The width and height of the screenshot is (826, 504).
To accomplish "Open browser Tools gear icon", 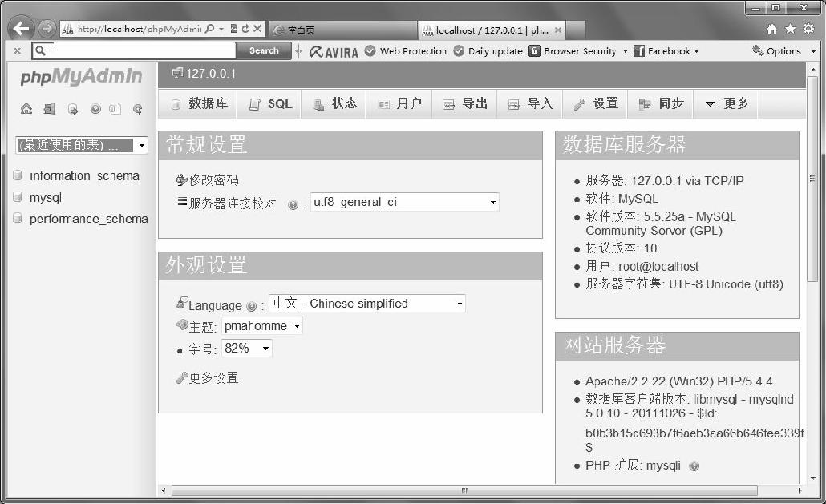I will [808, 29].
